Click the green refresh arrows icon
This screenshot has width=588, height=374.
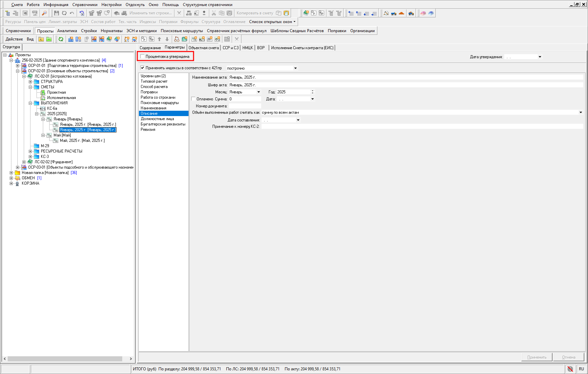coord(61,39)
